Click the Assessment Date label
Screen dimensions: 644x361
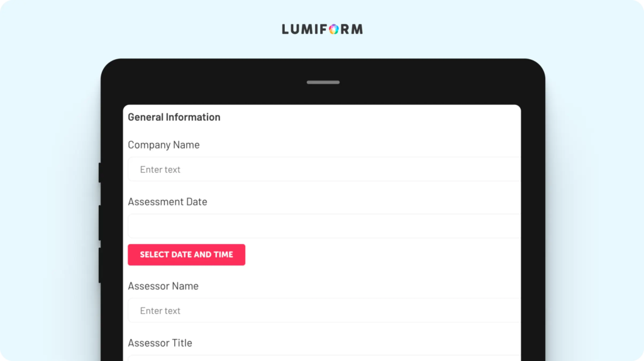pyautogui.click(x=167, y=202)
